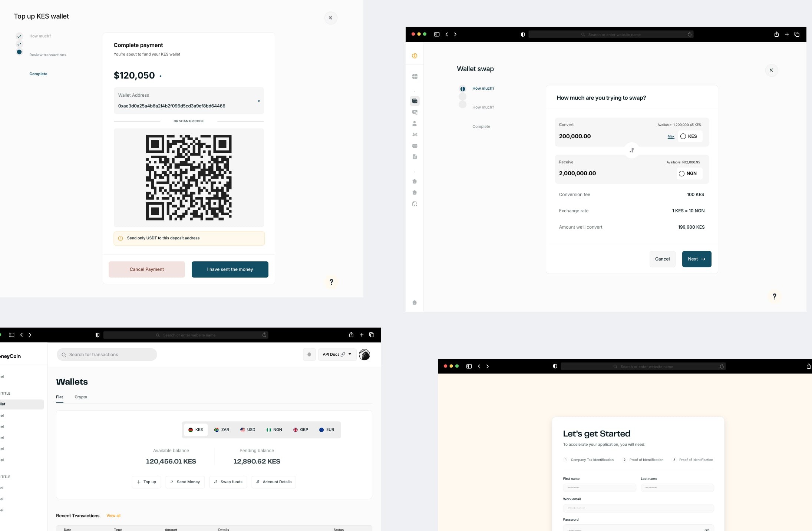Click privacy shield icon in Wallet swap browser

[523, 34]
